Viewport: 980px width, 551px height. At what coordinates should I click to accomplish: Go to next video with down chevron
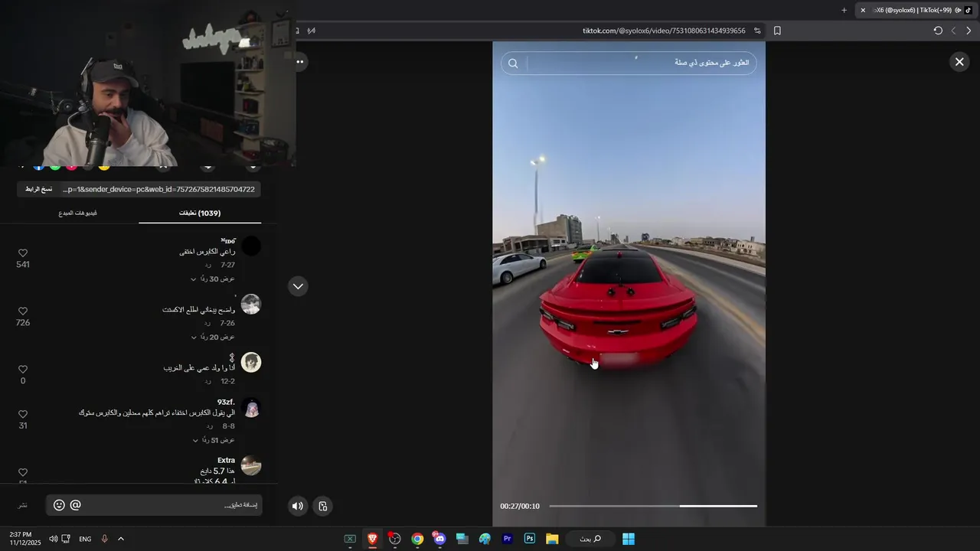(298, 286)
